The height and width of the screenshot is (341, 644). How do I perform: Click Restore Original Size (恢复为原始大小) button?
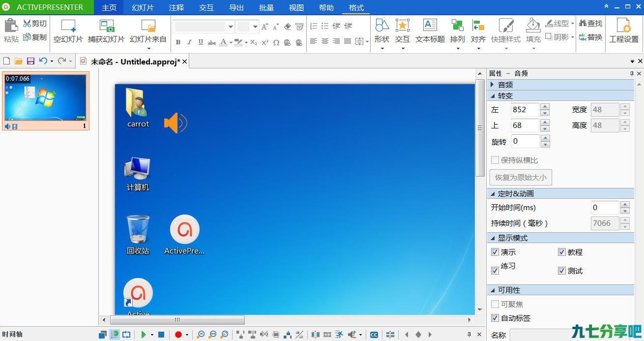521,177
